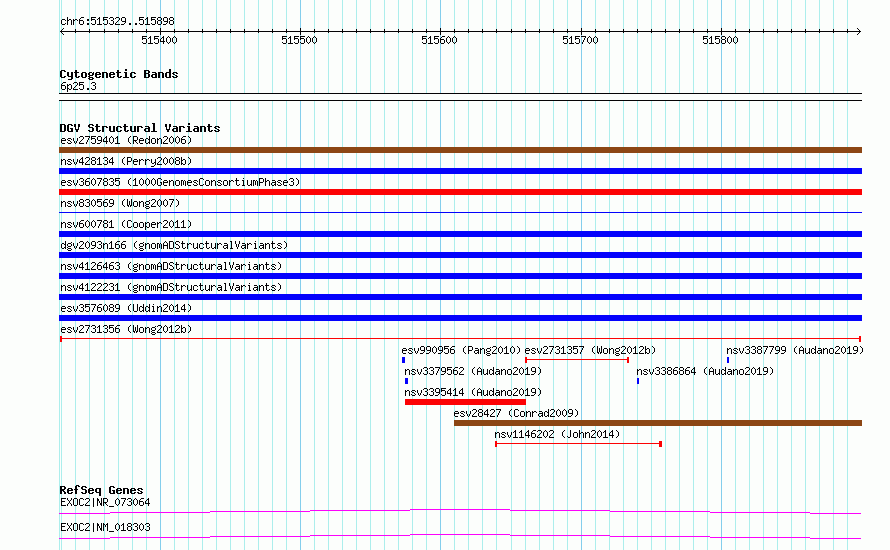Click the nsv3395414 (Audano2019) red bar
Screen dimensions: 890x550
[x=465, y=402]
